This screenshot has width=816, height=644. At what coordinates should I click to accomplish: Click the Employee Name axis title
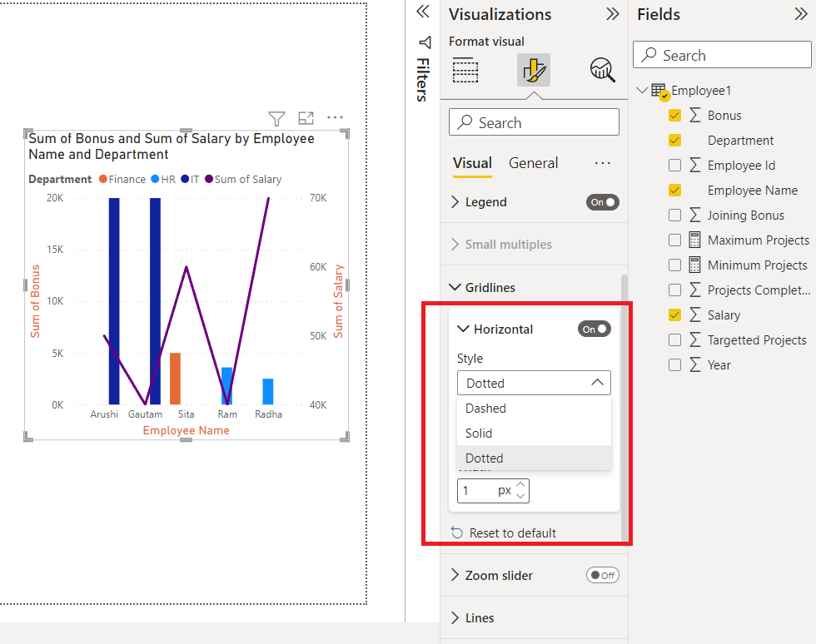[x=187, y=430]
